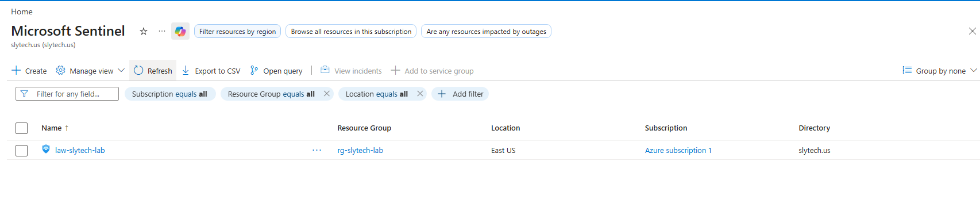Viewport: 980px width, 222px height.
Task: Remove the Resource Group filter
Action: [327, 94]
